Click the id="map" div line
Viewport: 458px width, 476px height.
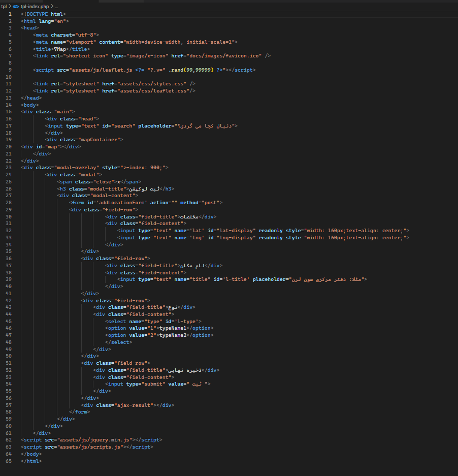pos(51,147)
